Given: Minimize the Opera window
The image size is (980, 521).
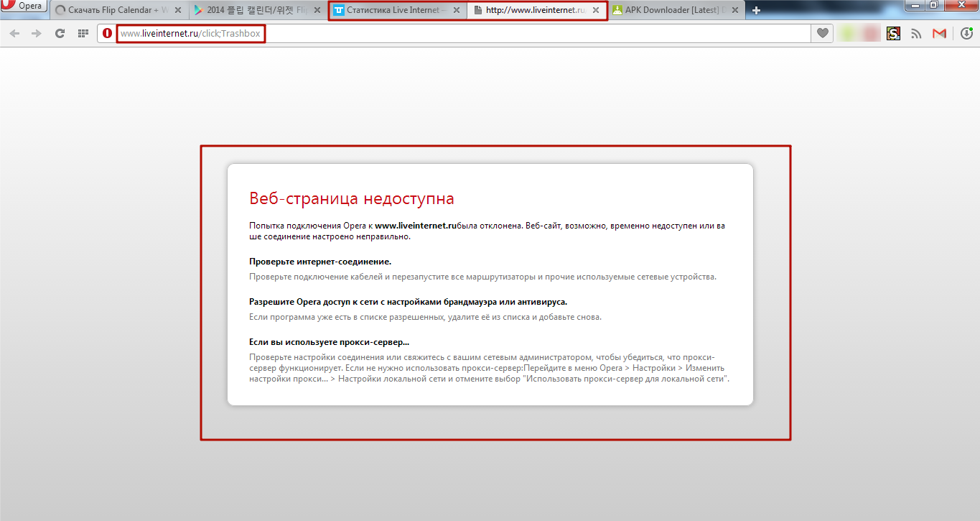Looking at the screenshot, I should pos(916,4).
